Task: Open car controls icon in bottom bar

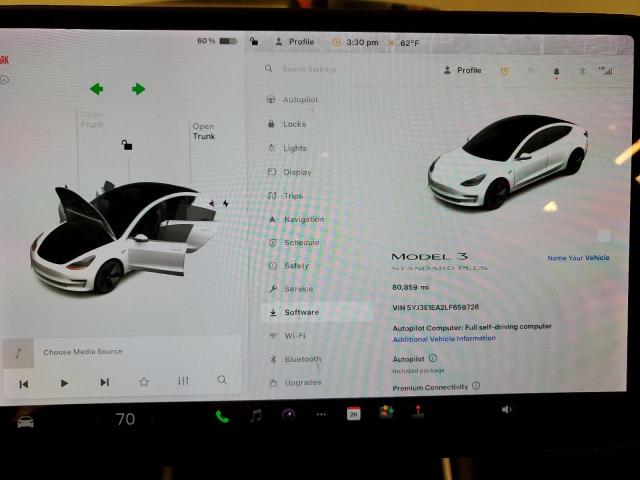Action: coord(25,422)
